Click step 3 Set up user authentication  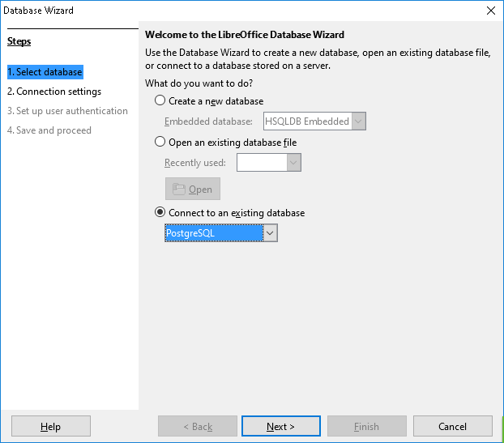(67, 111)
